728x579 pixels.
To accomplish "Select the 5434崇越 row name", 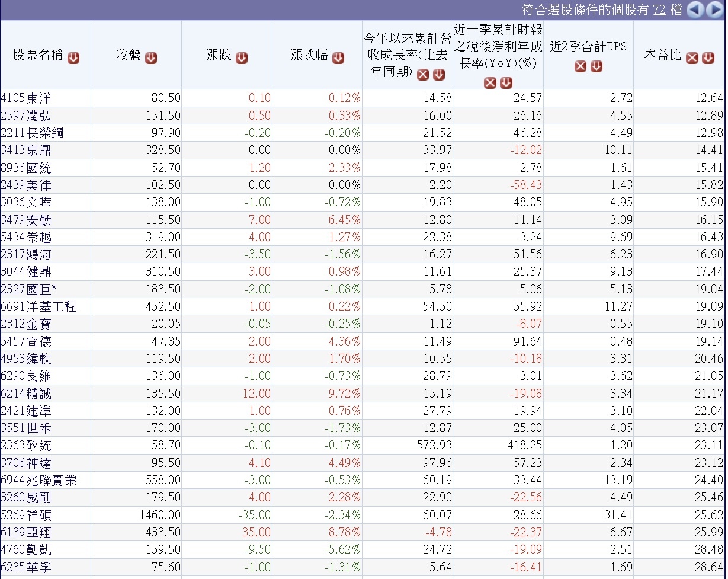I will [x=26, y=237].
